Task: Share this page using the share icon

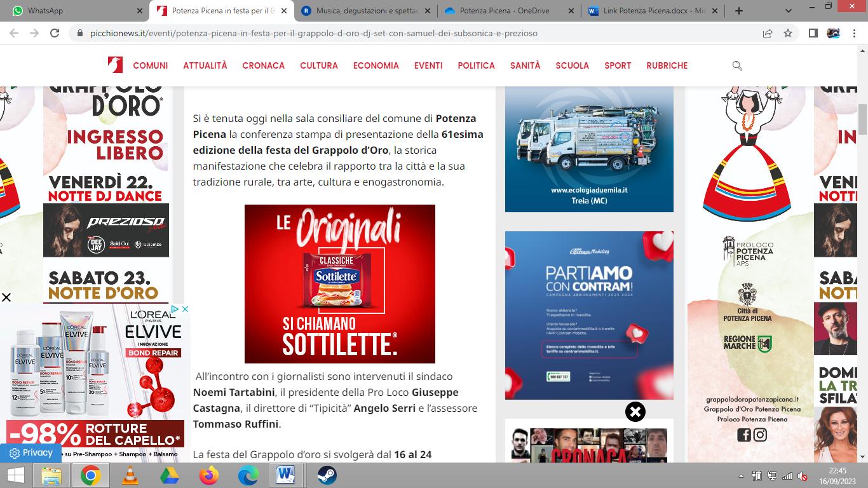Action: 768,33
